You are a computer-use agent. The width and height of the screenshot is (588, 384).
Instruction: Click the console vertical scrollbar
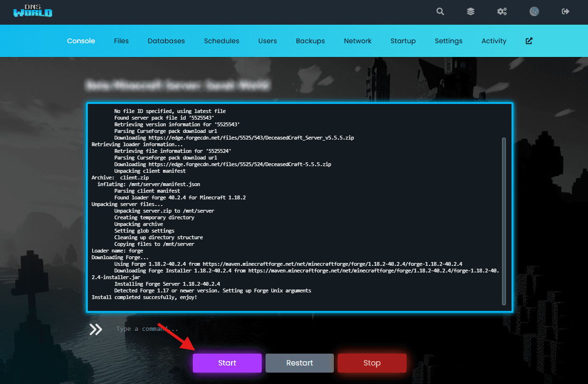504,221
